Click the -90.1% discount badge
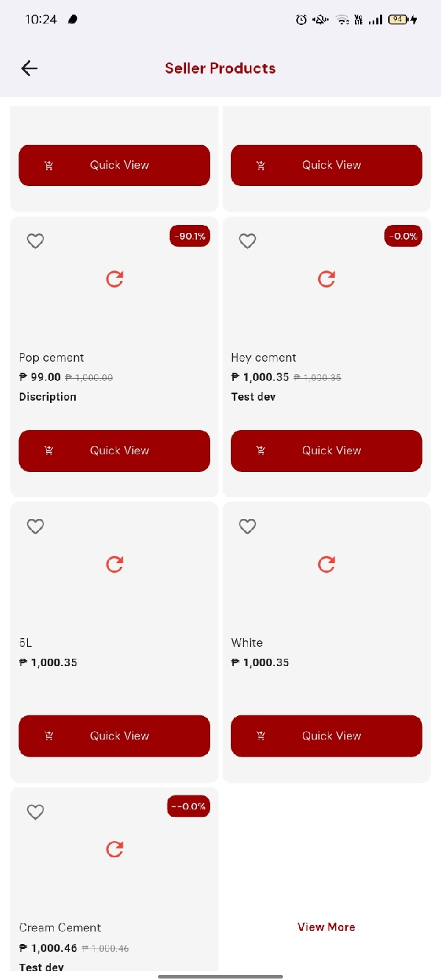Viewport: 441px width, 980px height. [190, 236]
